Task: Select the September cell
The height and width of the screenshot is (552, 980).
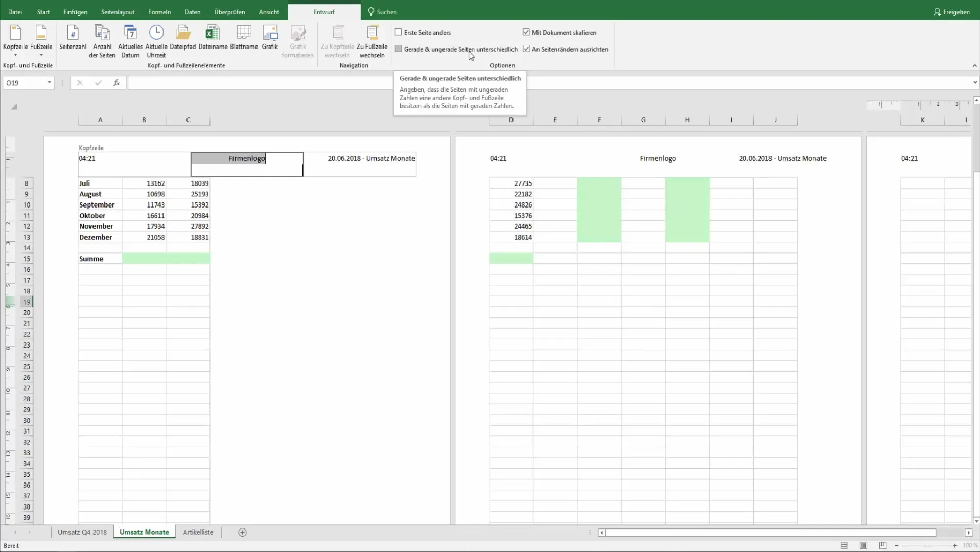Action: (x=100, y=205)
